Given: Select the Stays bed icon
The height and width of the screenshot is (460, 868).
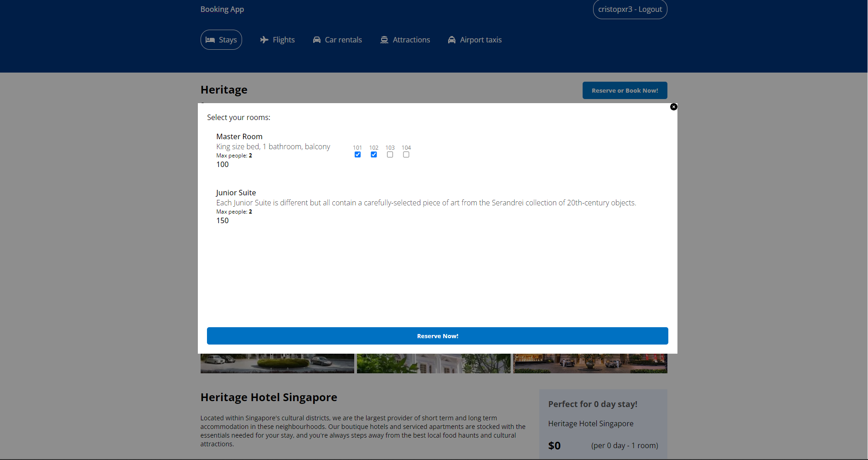Looking at the screenshot, I should (x=211, y=40).
